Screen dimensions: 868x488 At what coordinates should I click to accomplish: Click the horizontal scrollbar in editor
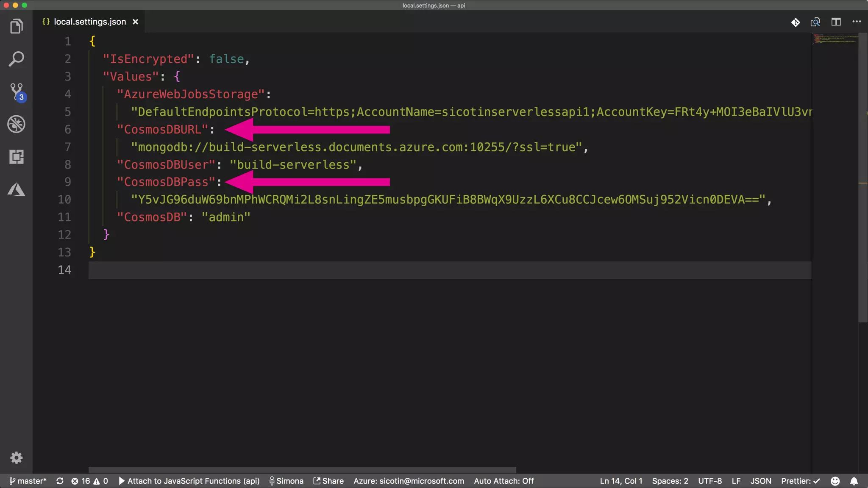point(302,470)
